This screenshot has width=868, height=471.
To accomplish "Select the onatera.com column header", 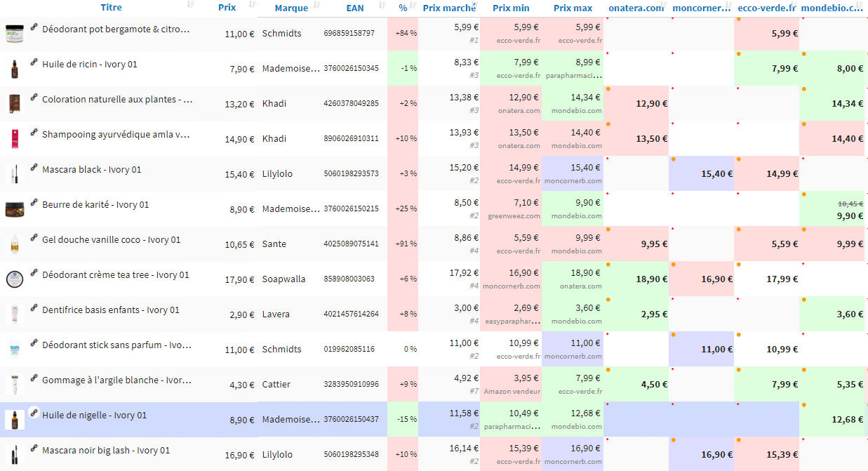I will [x=636, y=8].
